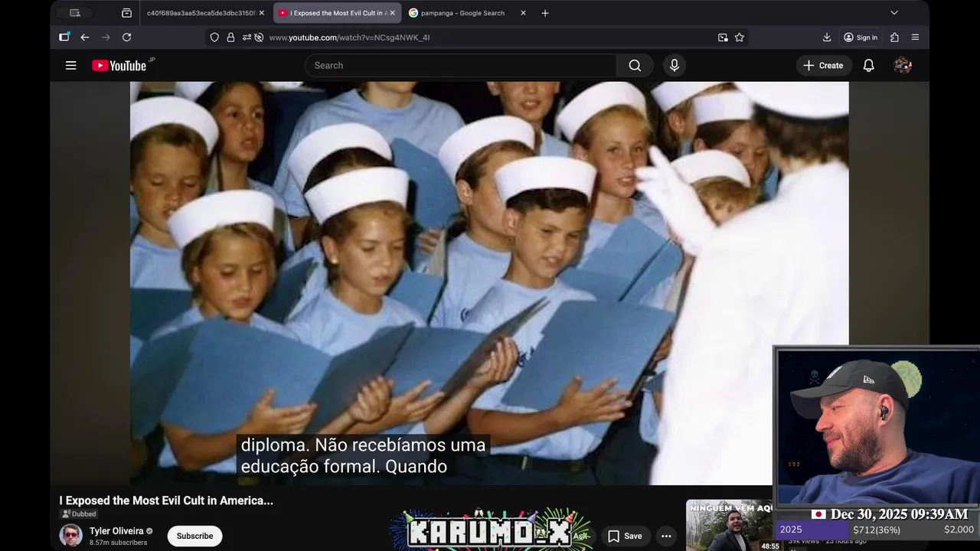980x551 pixels.
Task: Open more actions three-dot menu
Action: (666, 536)
